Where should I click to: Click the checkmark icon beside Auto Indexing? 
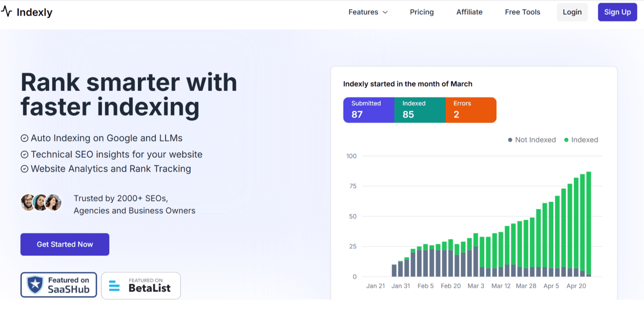click(24, 138)
